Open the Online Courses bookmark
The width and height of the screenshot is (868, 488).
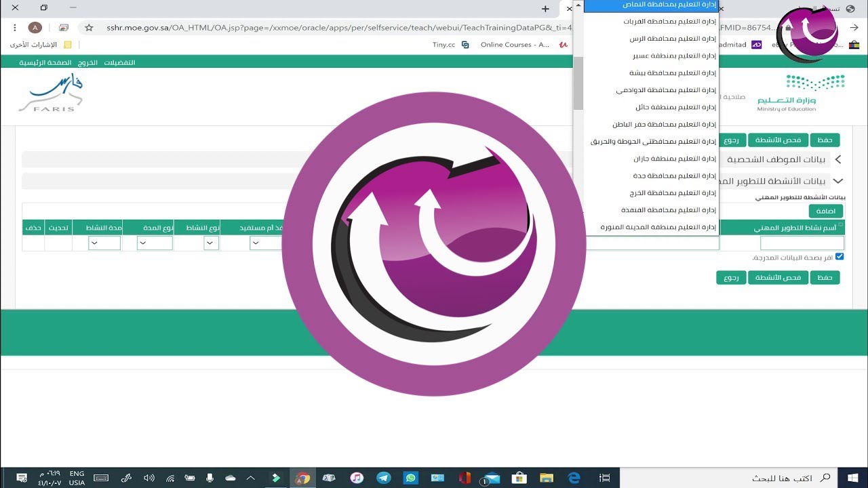pos(524,45)
